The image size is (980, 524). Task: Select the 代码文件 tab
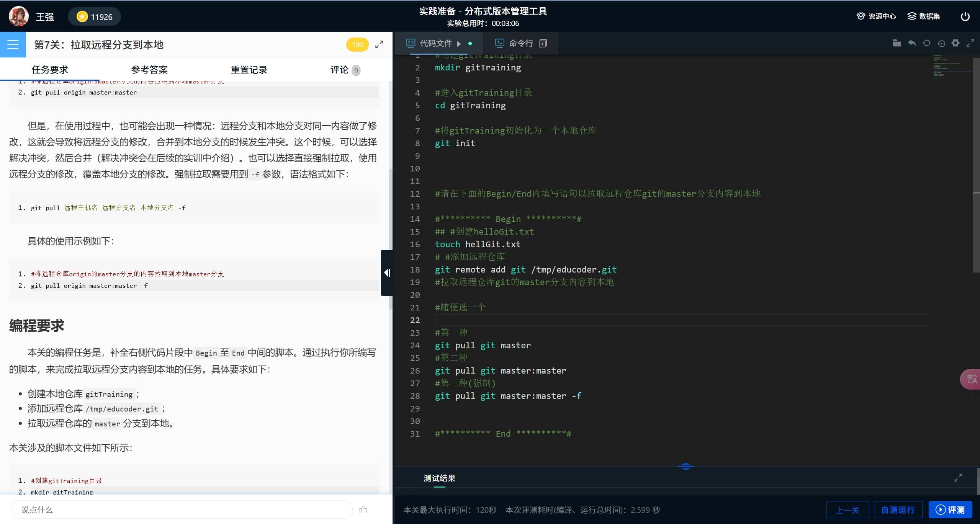click(436, 43)
